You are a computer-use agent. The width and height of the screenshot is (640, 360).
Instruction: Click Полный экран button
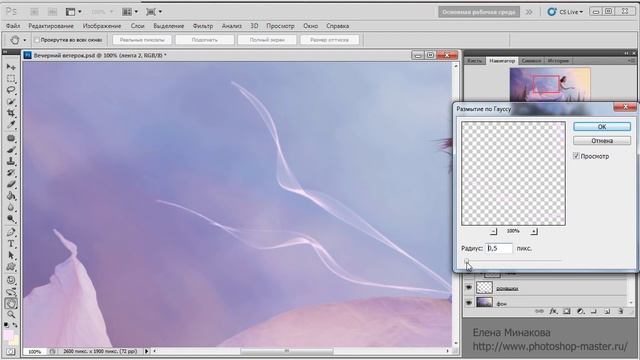pos(267,40)
